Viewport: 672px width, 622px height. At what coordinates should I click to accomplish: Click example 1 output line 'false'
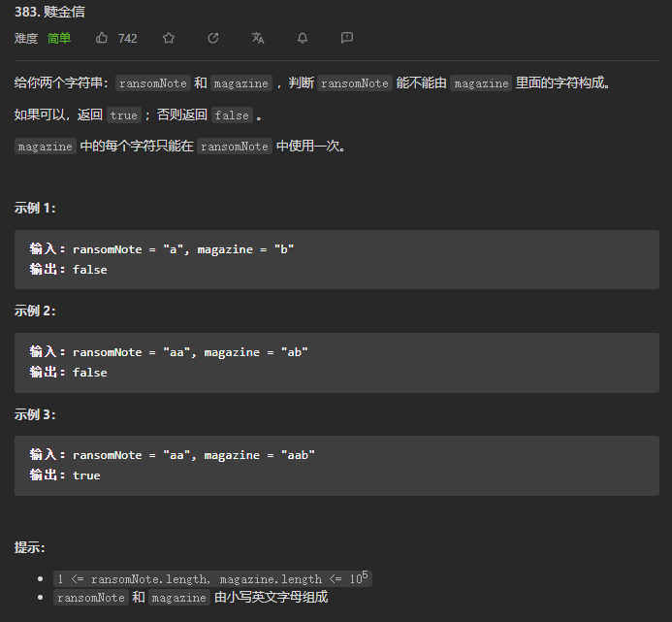(69, 270)
